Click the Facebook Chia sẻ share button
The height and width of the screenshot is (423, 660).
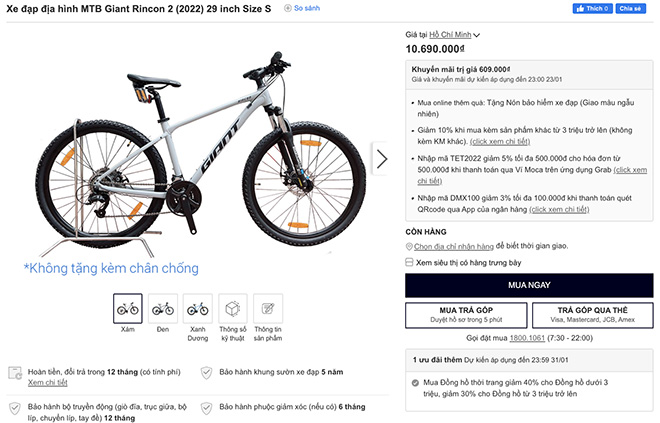629,8
